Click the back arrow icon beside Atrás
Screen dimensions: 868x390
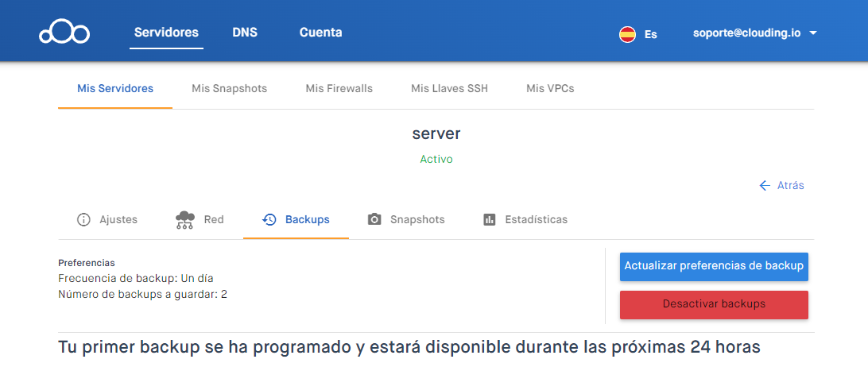tap(765, 185)
